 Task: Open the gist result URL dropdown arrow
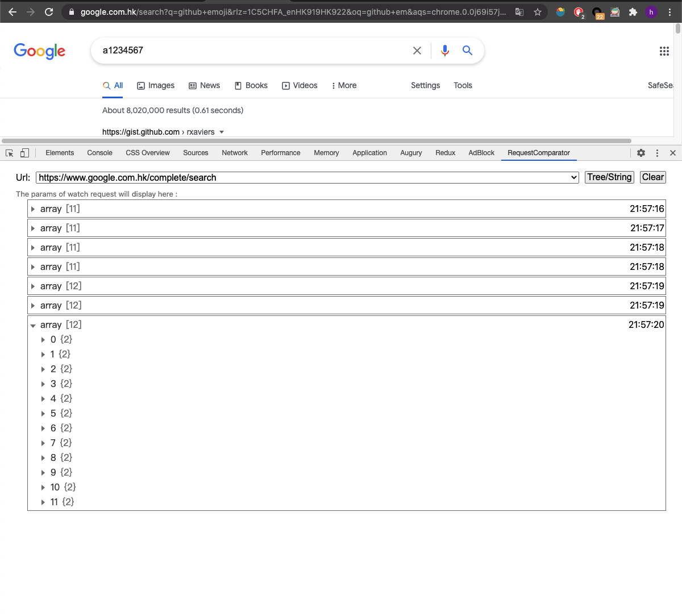[222, 132]
